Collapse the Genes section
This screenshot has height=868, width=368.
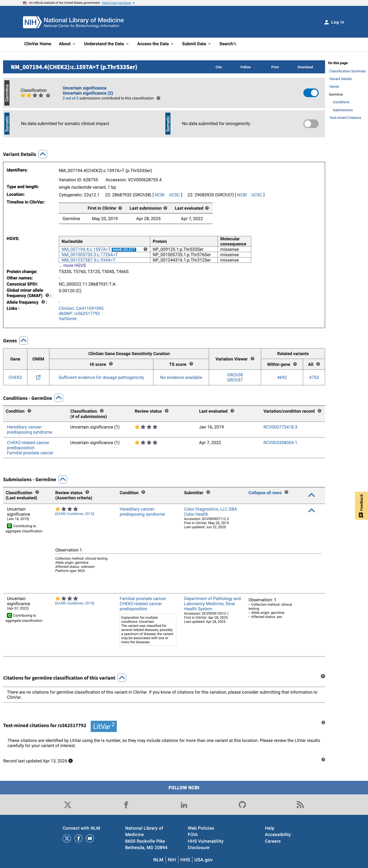click(x=24, y=340)
